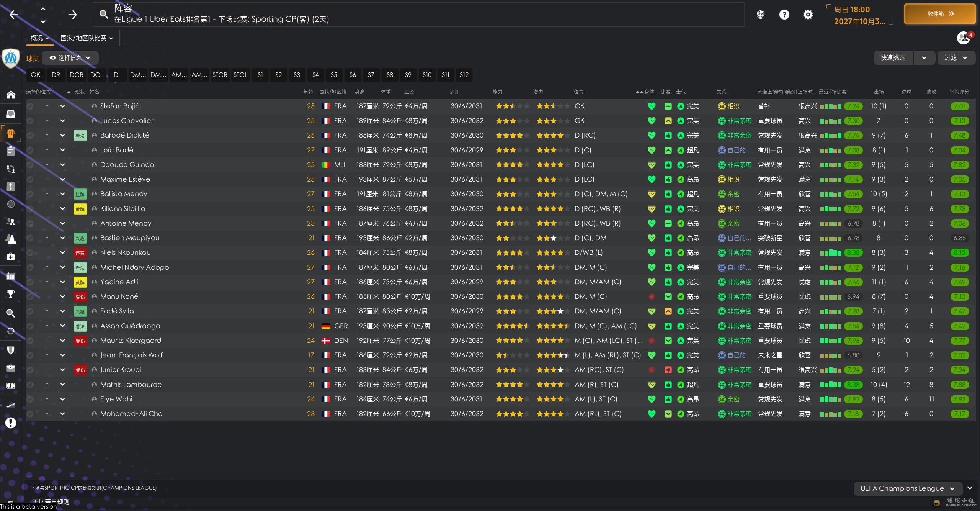Open player Assan Ouédraogo profile link
The height and width of the screenshot is (511, 980).
pos(130,326)
